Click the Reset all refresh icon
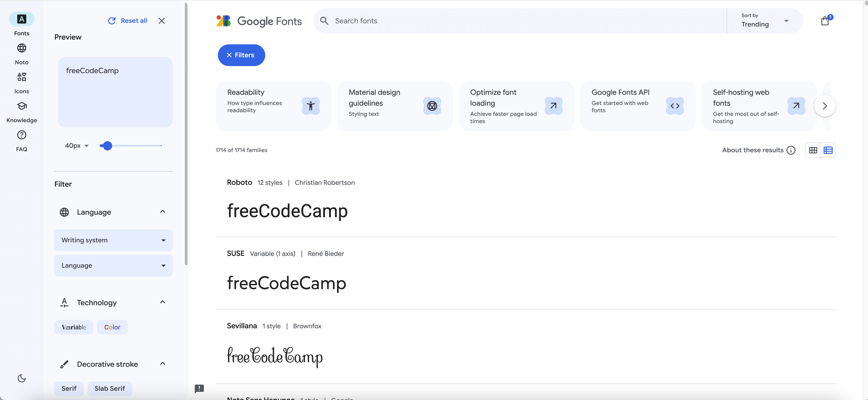Image resolution: width=868 pixels, height=400 pixels. pos(112,21)
